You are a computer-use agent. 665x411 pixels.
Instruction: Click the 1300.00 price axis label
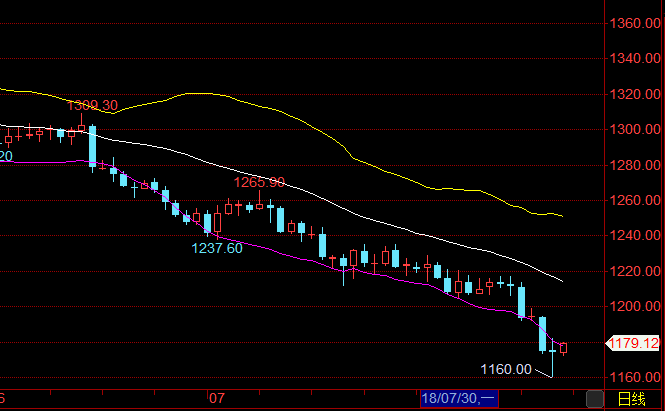634,129
